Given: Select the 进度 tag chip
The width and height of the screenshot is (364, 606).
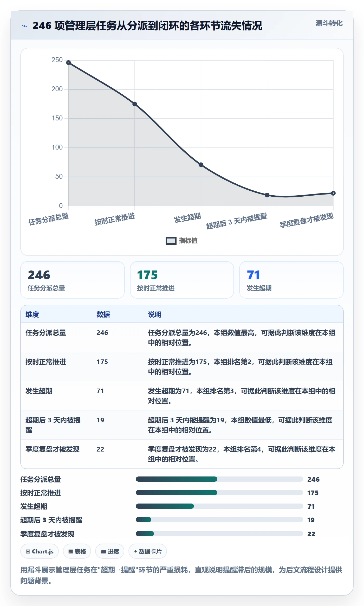Looking at the screenshot, I should coord(110,551).
